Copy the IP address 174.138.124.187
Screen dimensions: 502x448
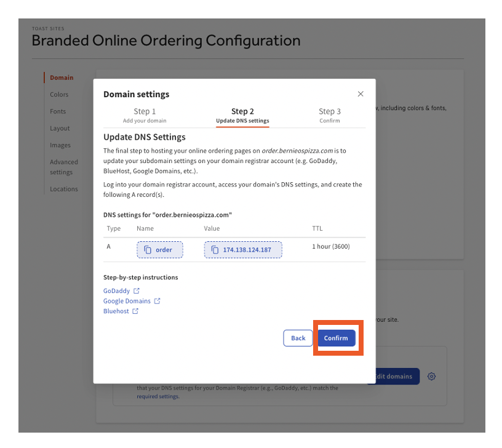242,249
